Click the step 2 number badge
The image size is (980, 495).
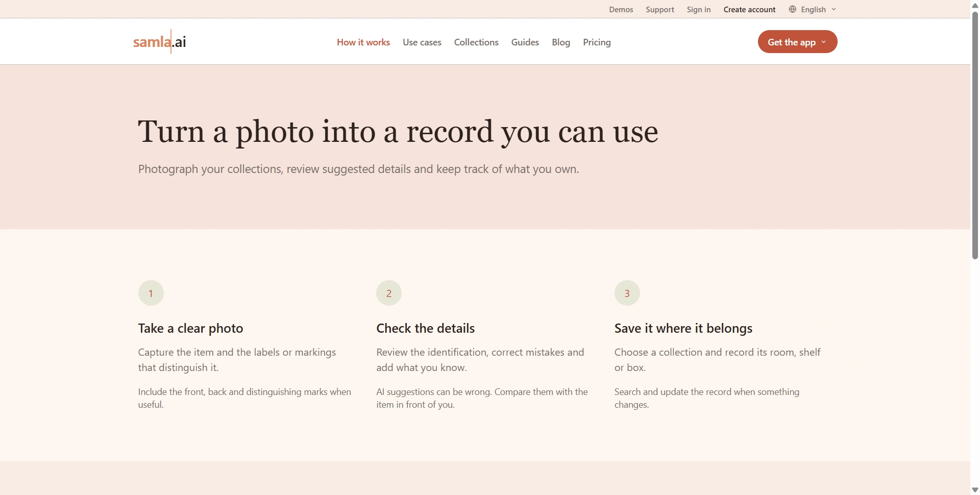(x=389, y=293)
